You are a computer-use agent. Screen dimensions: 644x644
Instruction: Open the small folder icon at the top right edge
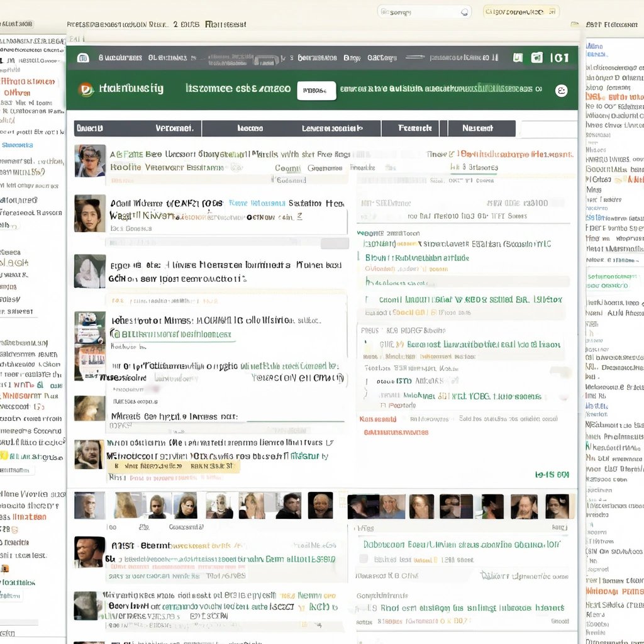(575, 25)
